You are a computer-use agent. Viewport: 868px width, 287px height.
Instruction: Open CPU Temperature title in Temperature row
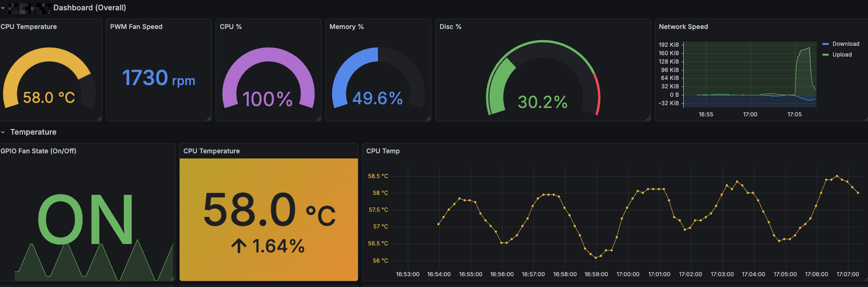pos(211,151)
